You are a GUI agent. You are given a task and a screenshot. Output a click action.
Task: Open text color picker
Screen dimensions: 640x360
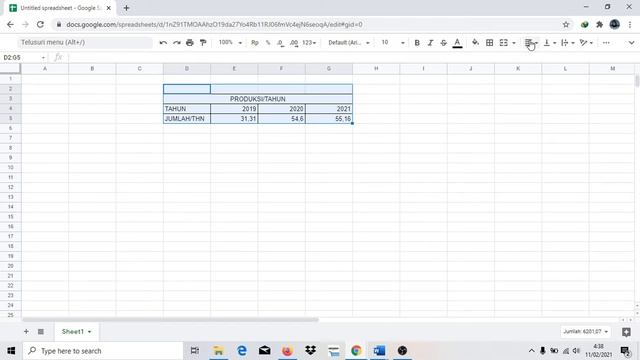click(457, 42)
